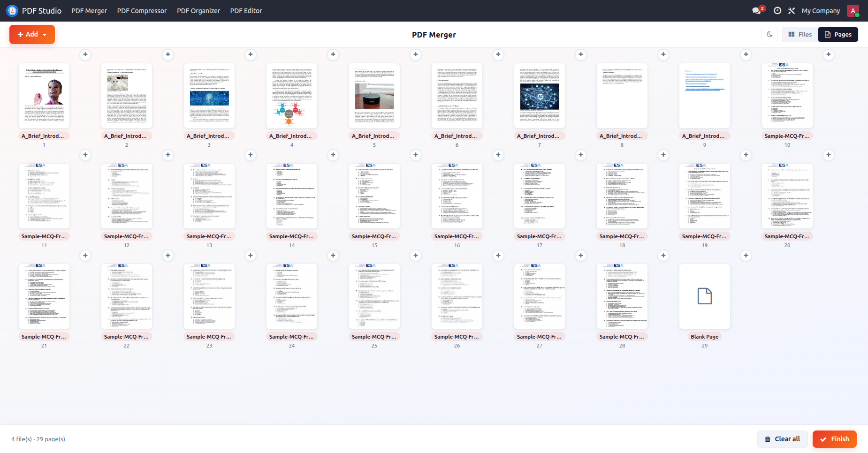Toggle dark mode with moon icon
868x453 pixels.
pos(769,34)
